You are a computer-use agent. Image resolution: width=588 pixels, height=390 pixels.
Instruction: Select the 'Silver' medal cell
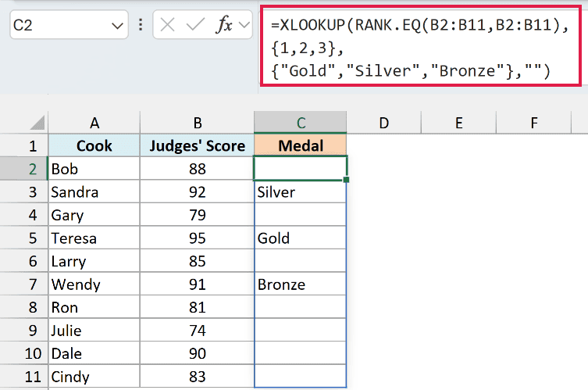(301, 191)
